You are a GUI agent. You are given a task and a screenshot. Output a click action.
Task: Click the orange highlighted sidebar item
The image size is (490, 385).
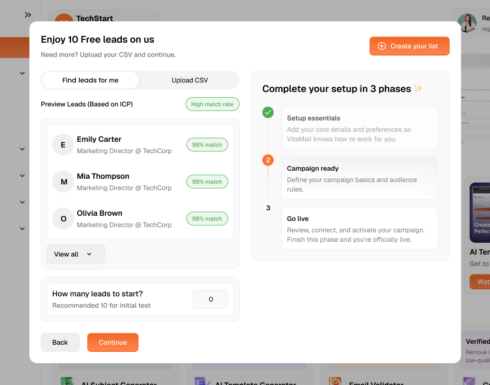tap(15, 48)
